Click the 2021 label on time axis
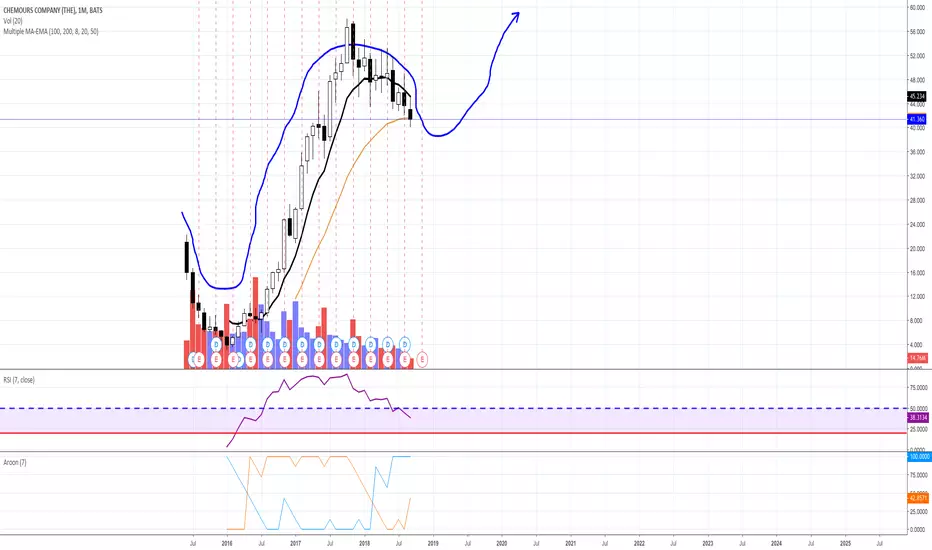Image resolution: width=932 pixels, height=550 pixels. click(571, 543)
